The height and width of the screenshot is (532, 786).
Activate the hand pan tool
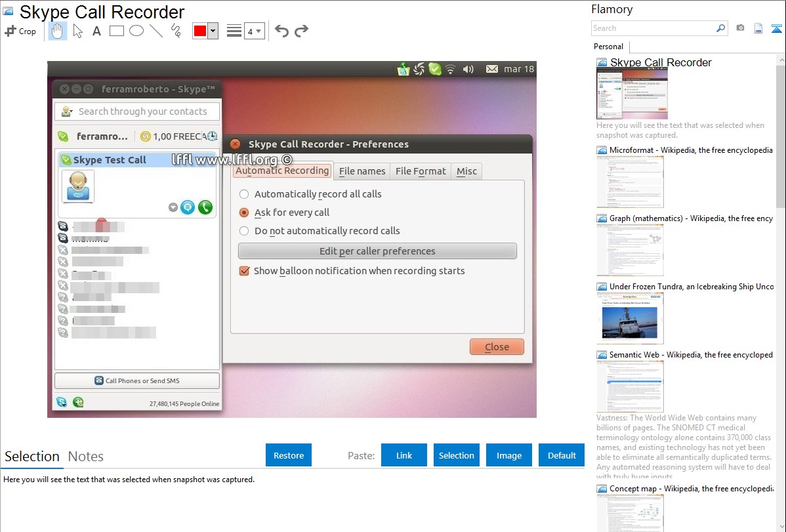click(57, 31)
